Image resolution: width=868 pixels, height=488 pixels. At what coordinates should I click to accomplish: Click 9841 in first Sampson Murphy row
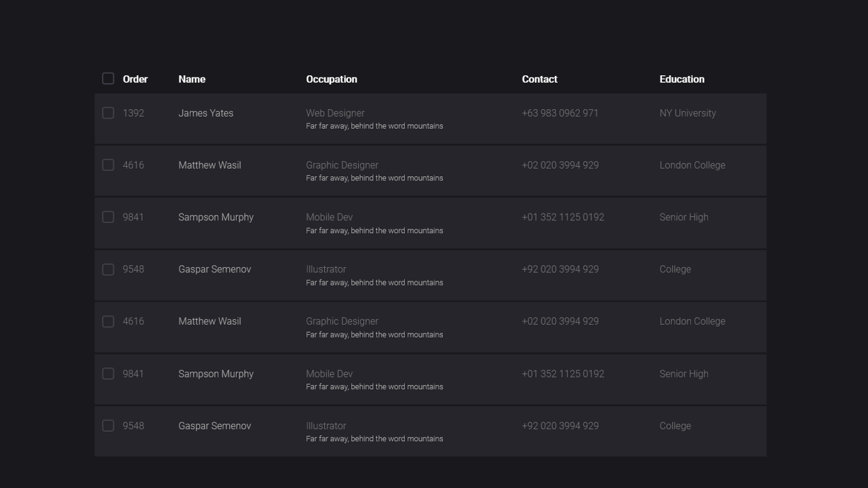pyautogui.click(x=134, y=218)
